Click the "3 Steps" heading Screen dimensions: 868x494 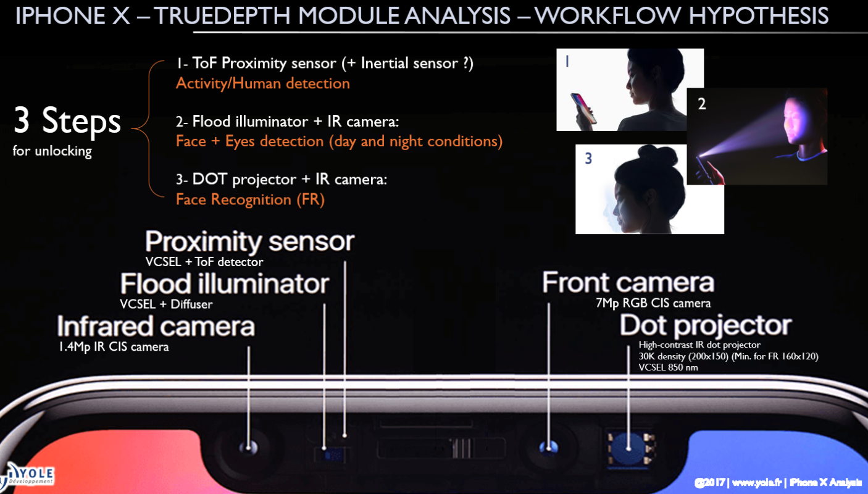[x=67, y=120]
